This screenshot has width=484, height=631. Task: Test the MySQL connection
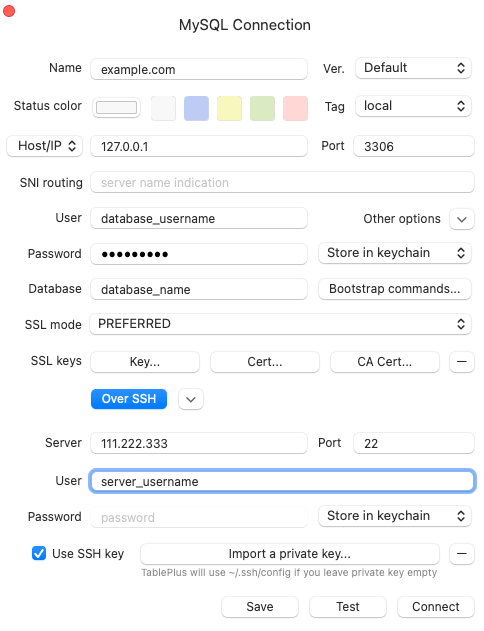click(348, 606)
